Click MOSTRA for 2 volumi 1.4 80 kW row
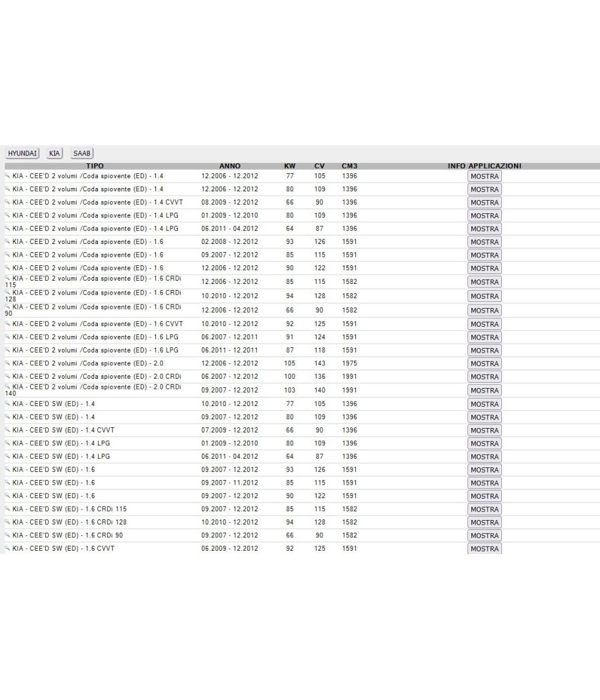The image size is (600, 700). coord(485,189)
